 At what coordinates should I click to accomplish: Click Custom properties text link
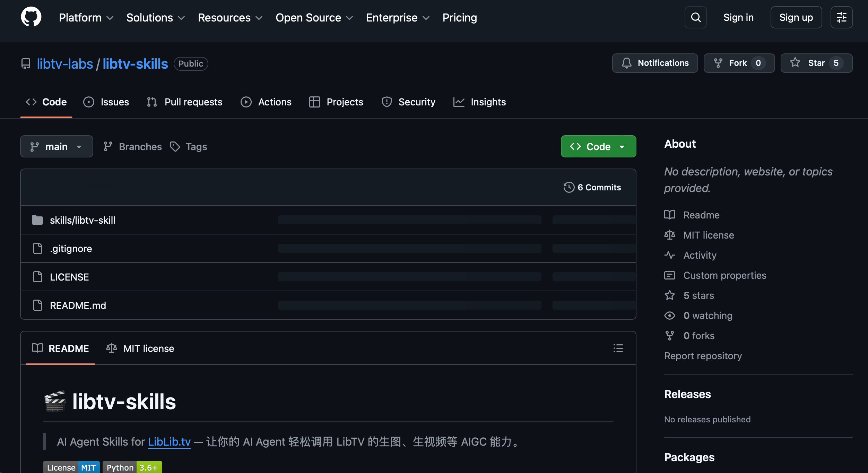pos(725,275)
